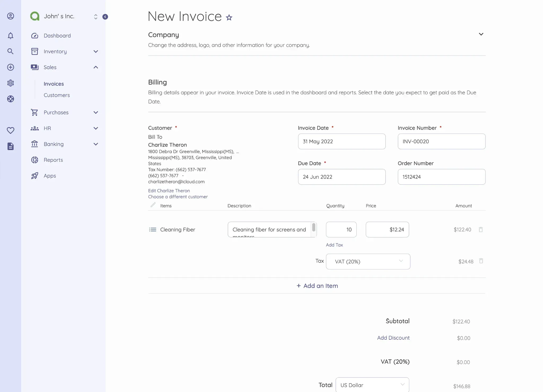Click Add an Item button

pos(316,286)
